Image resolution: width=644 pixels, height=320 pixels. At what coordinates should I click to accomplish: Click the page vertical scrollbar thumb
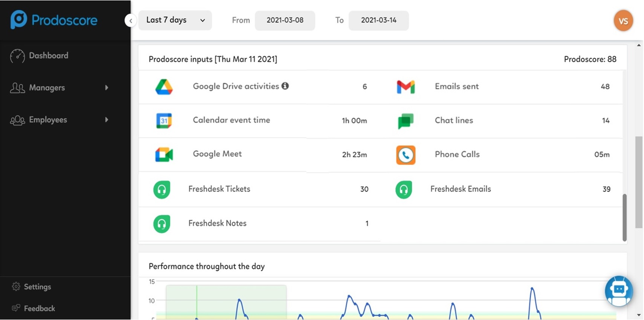pos(639,182)
